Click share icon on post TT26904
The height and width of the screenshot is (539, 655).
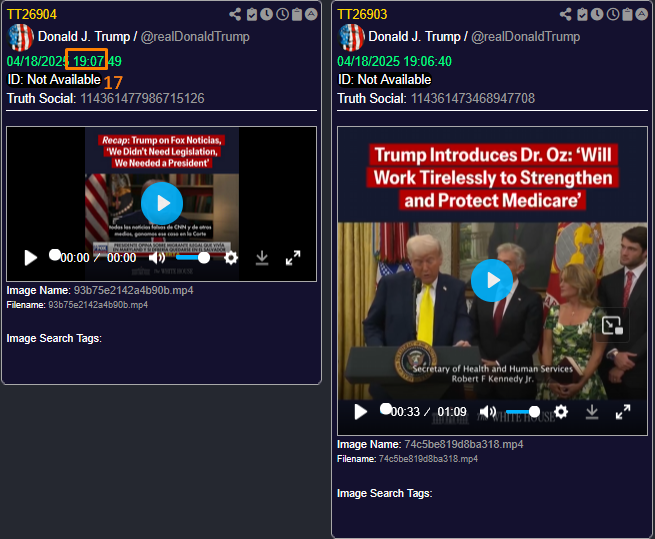tap(235, 14)
